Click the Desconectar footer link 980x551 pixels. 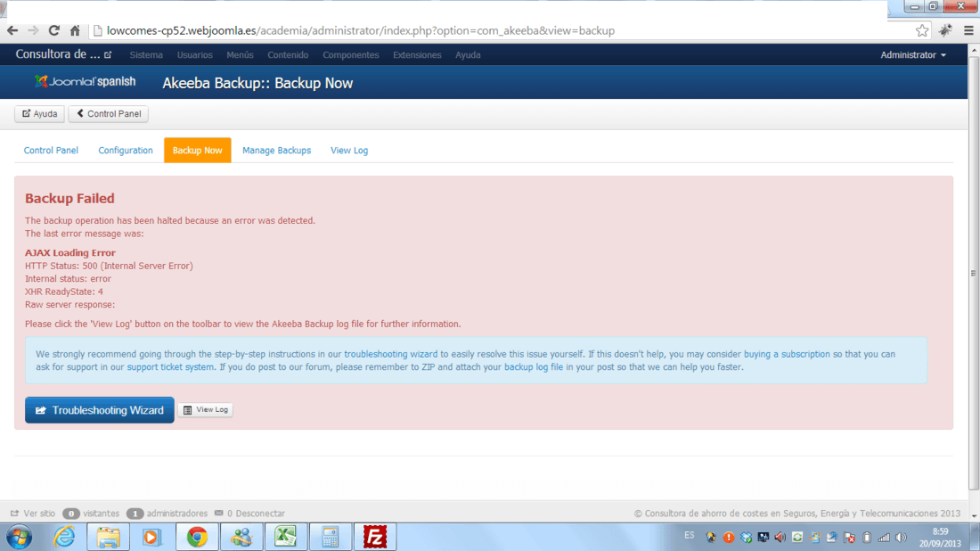260,514
